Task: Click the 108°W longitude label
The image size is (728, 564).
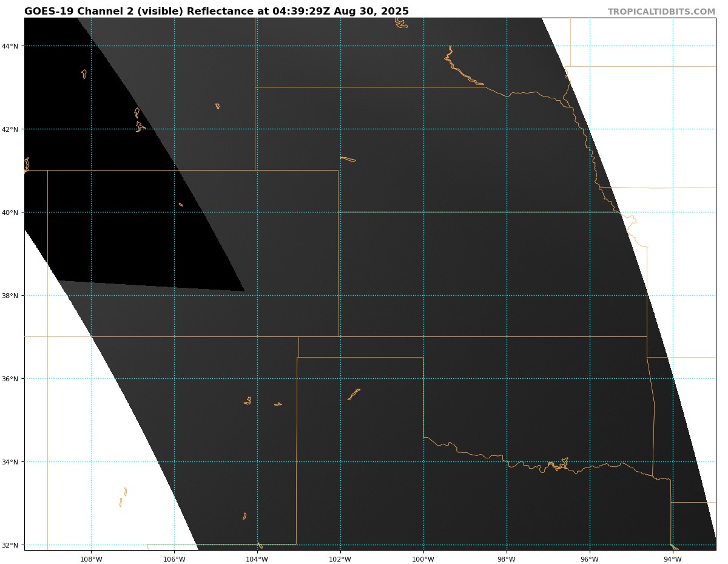Action: coord(91,559)
